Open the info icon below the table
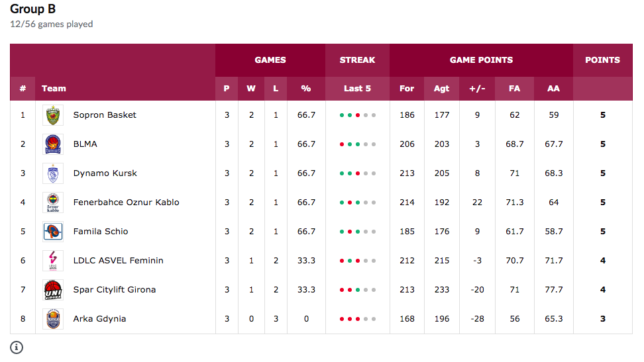This screenshot has height=362, width=644. [x=17, y=347]
